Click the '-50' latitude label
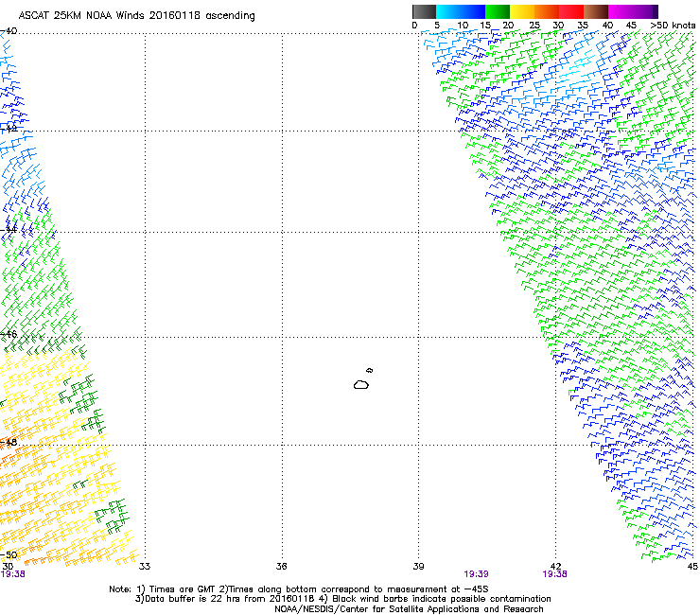The width and height of the screenshot is (700, 615). pos(9,554)
